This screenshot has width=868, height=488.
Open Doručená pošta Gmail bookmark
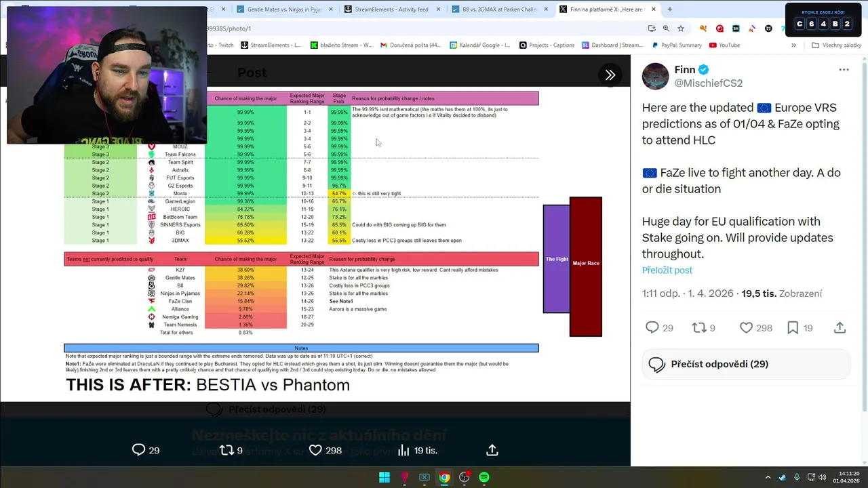click(x=411, y=45)
